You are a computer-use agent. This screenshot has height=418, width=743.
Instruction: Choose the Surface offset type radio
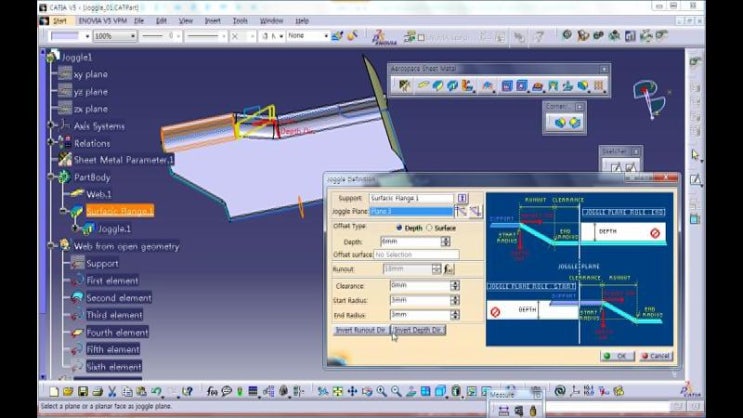pos(429,227)
